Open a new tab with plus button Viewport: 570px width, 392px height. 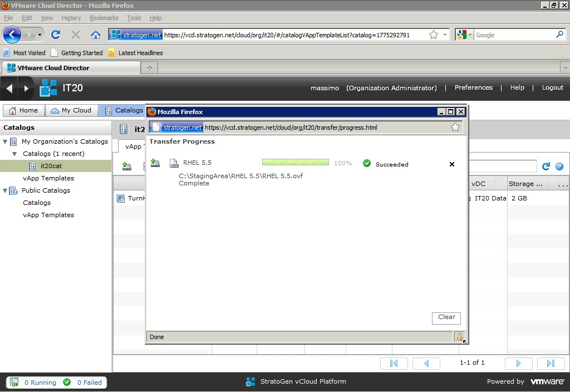pos(149,67)
